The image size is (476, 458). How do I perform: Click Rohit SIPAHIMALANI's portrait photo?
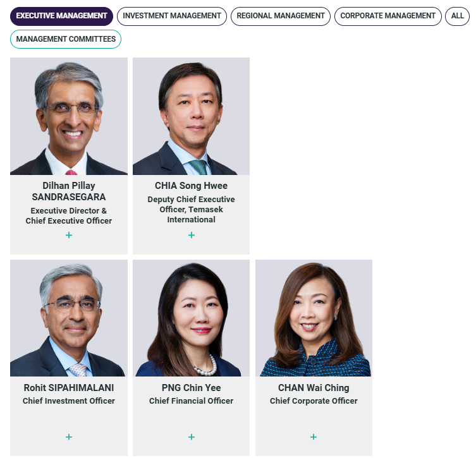click(69, 318)
